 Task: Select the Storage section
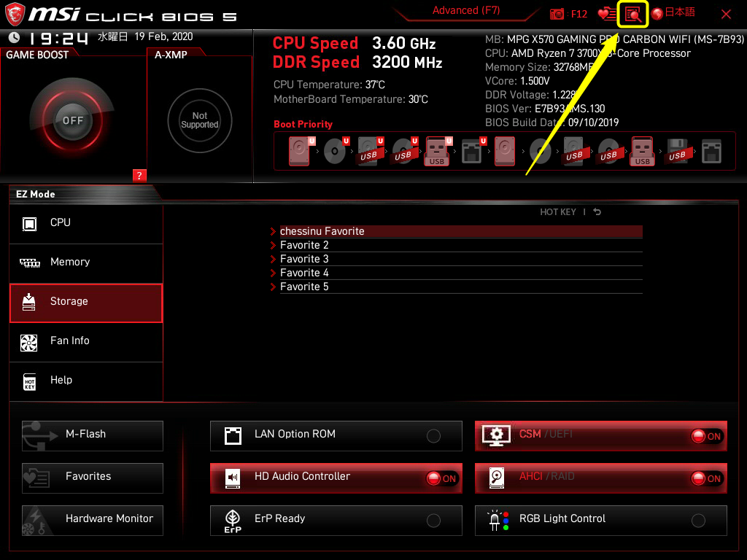86,303
